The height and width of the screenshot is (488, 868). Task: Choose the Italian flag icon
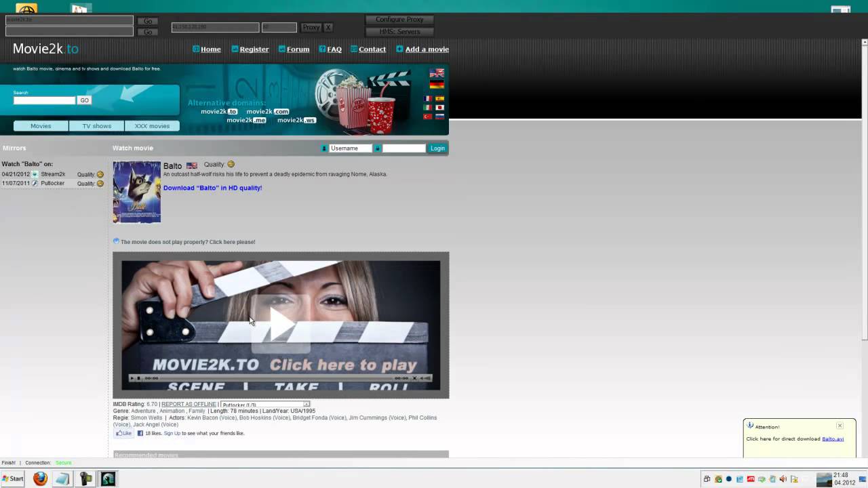(x=427, y=107)
